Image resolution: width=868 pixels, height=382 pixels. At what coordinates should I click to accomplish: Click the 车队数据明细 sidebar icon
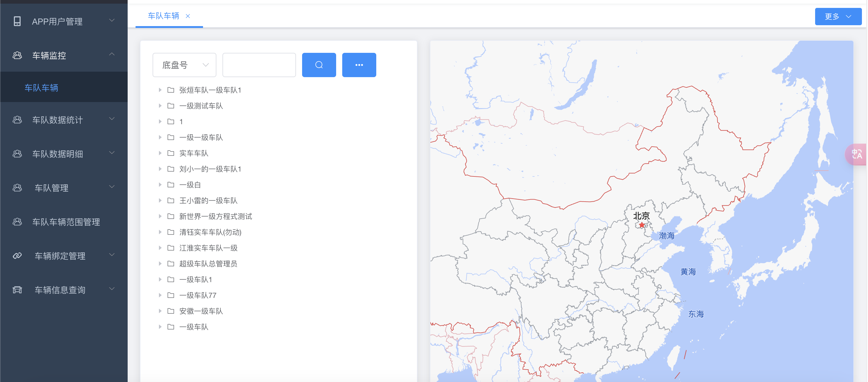click(17, 154)
